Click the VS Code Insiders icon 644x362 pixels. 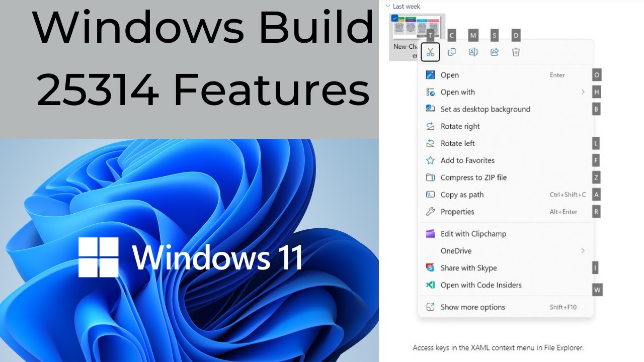pos(430,285)
